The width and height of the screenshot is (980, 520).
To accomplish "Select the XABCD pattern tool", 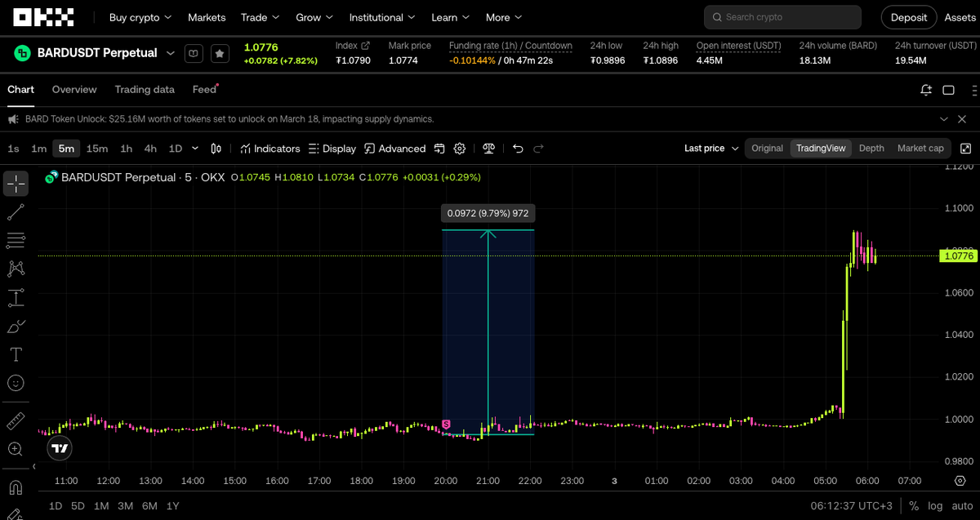I will click(16, 269).
